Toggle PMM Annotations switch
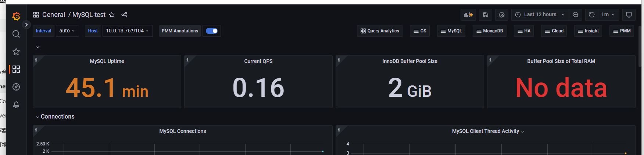 click(212, 31)
